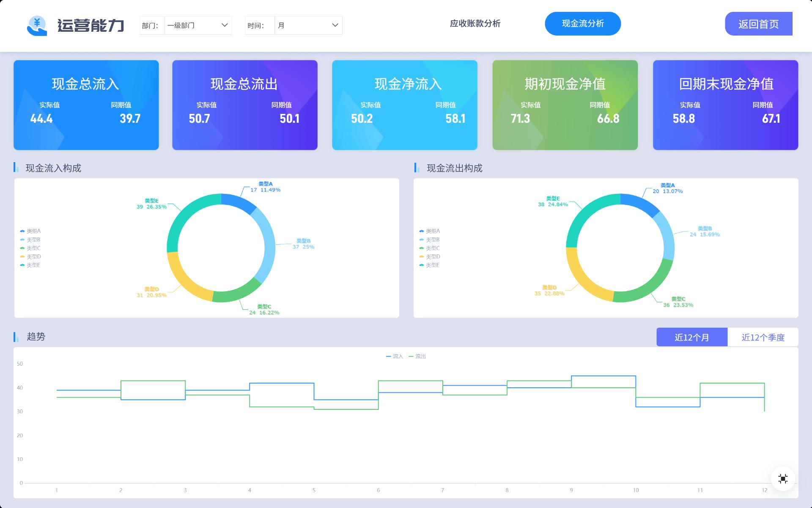Toggle 类型C in the outflow chart legend
This screenshot has height=508, width=812.
pyautogui.click(x=431, y=248)
